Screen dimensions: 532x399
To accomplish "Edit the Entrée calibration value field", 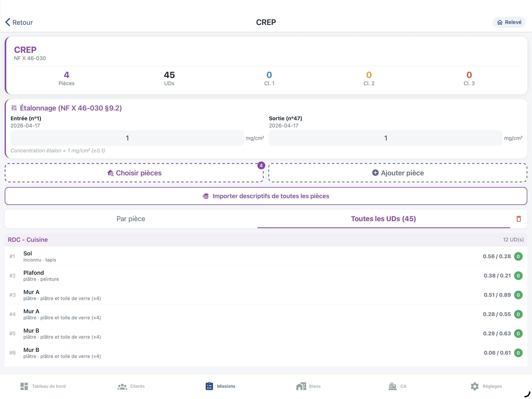I will coord(127,138).
